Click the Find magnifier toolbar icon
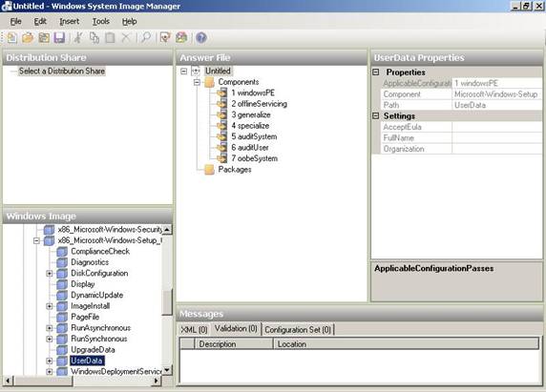This screenshot has height=392, width=546. 146,37
